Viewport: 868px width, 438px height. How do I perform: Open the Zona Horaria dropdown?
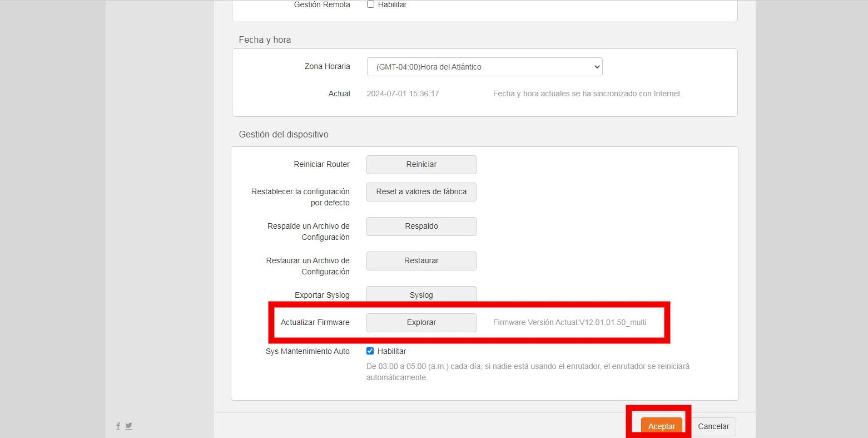click(484, 66)
